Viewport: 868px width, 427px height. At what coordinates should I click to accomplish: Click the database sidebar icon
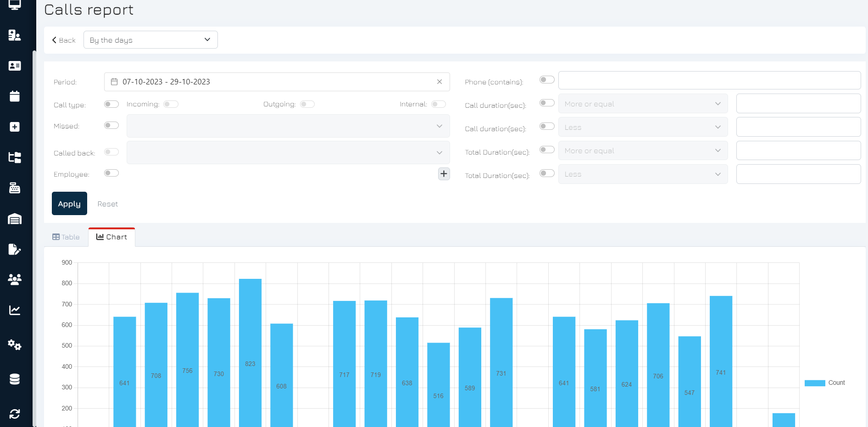(x=15, y=379)
